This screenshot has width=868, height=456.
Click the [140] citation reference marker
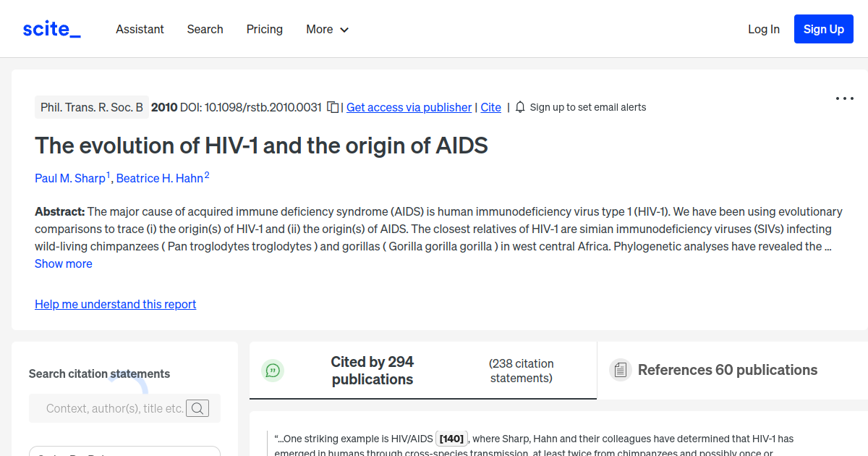click(451, 438)
